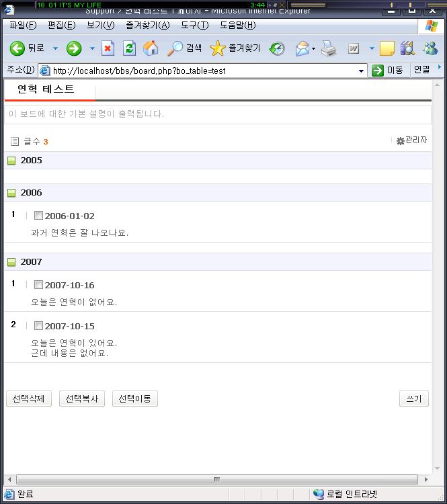Image resolution: width=447 pixels, height=504 pixels.
Task: Open the 파일(F) menu
Action: (x=23, y=26)
